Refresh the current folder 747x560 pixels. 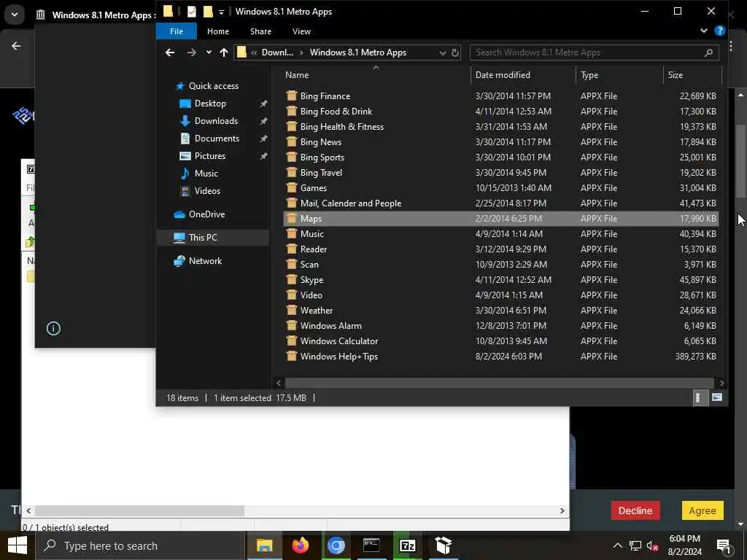455,52
